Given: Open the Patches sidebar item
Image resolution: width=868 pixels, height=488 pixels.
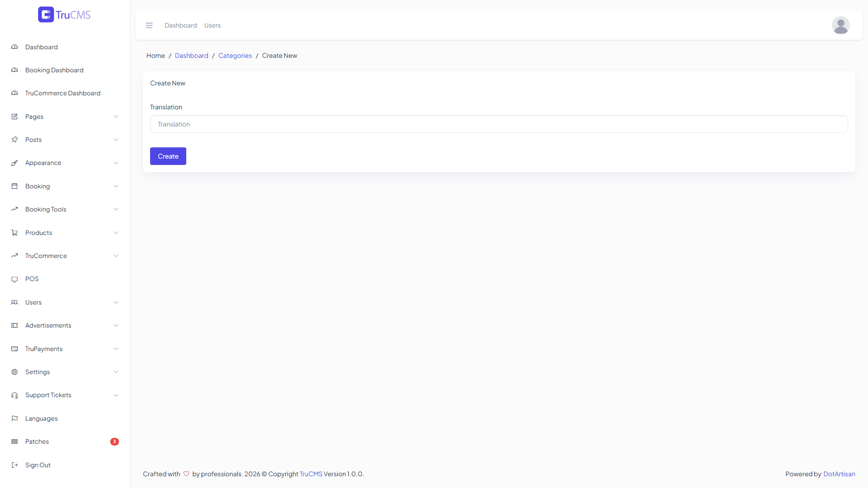Looking at the screenshot, I should [65, 441].
